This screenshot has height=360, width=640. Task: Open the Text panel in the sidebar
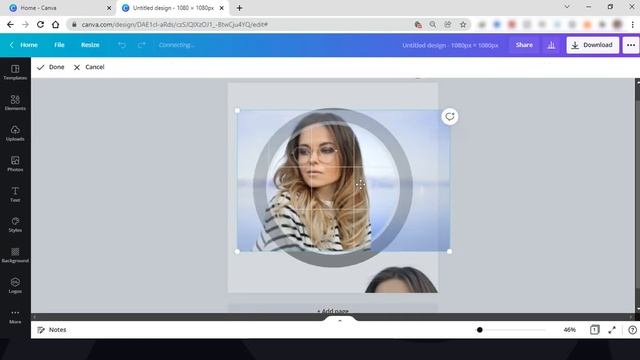15,194
